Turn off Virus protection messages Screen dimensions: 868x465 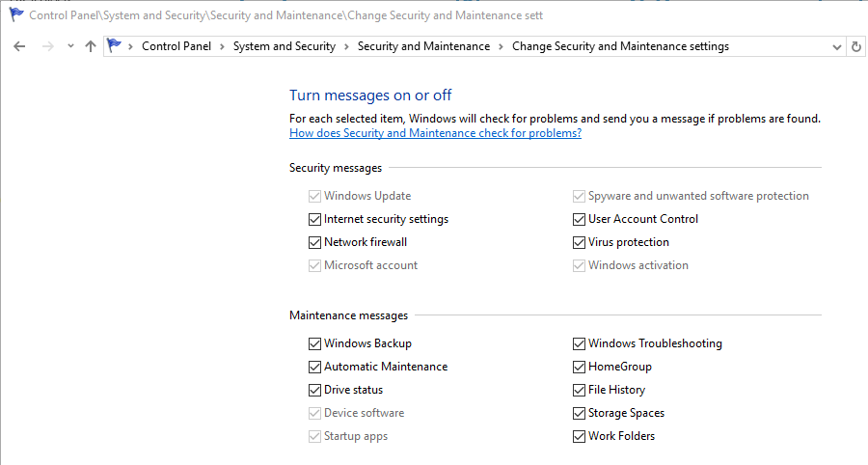click(x=579, y=242)
